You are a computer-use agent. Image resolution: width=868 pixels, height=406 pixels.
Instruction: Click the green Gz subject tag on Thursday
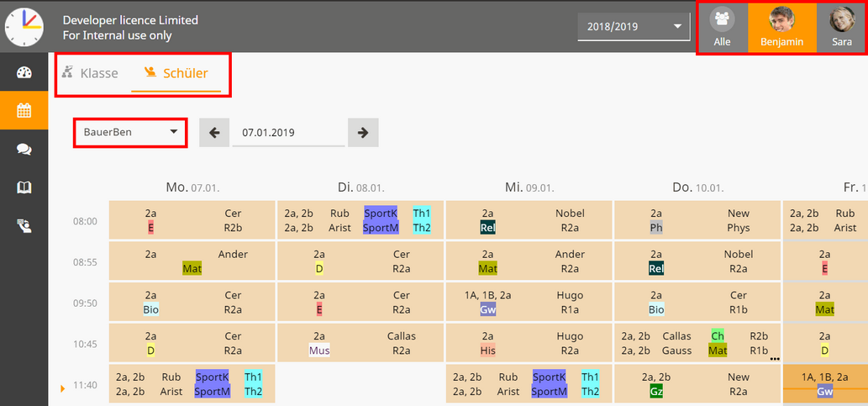(656, 391)
